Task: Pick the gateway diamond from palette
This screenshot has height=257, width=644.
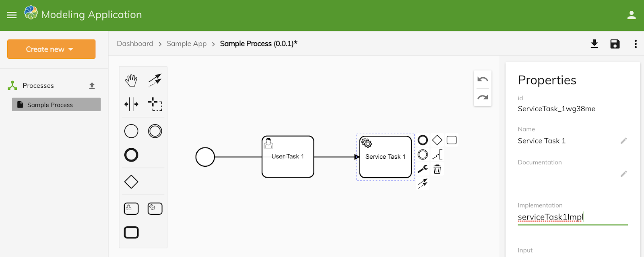Action: pos(131,182)
